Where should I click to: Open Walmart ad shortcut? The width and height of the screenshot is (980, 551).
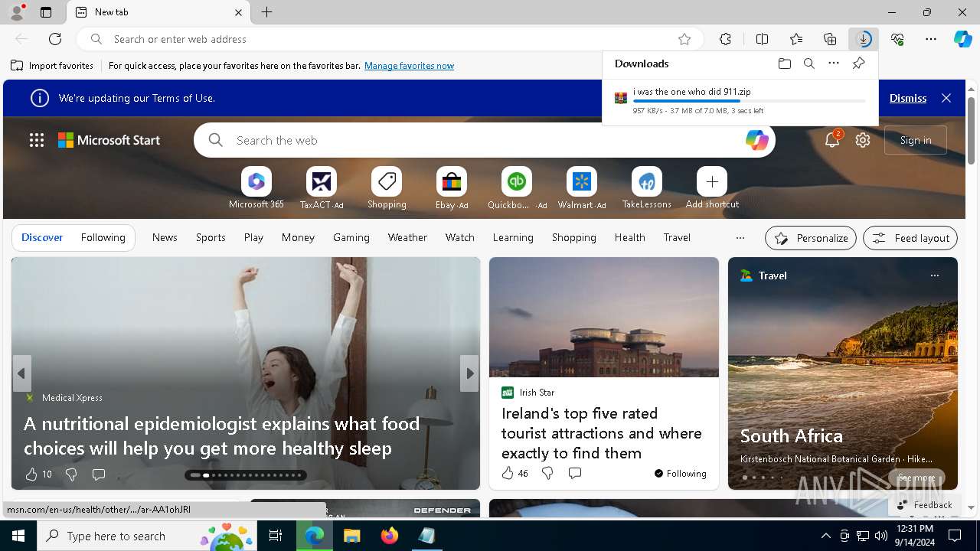pyautogui.click(x=582, y=188)
